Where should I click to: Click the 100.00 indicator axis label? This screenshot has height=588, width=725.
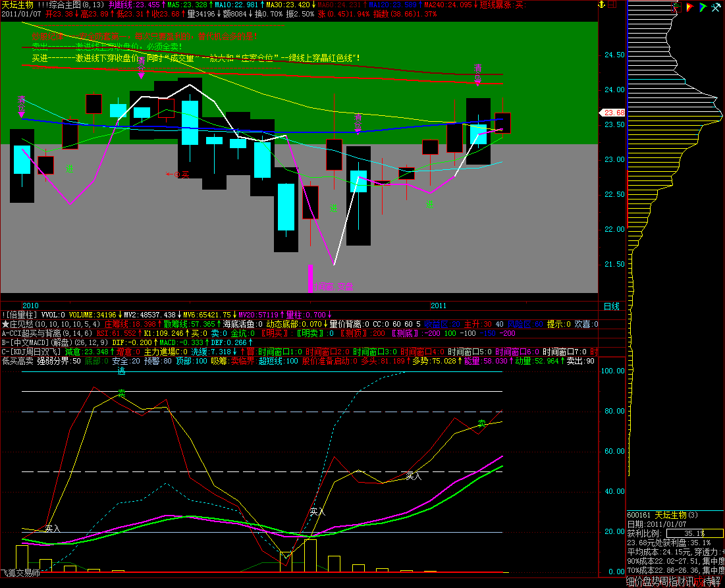tap(612, 371)
